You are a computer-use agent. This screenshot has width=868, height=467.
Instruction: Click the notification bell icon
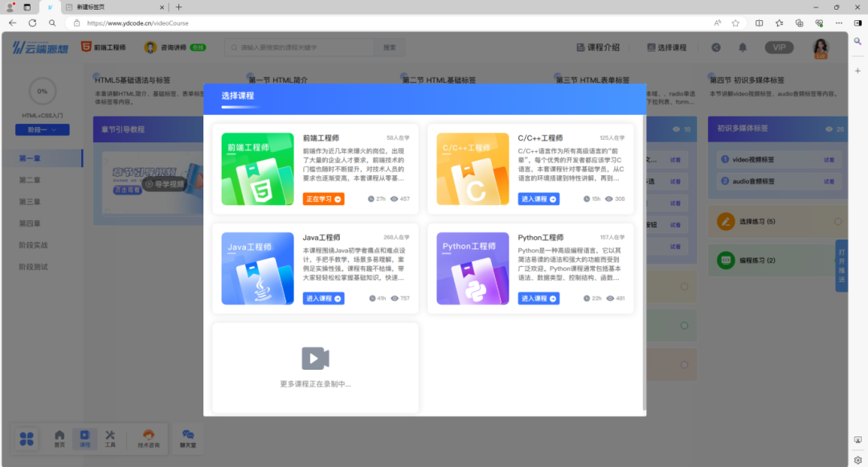click(743, 47)
